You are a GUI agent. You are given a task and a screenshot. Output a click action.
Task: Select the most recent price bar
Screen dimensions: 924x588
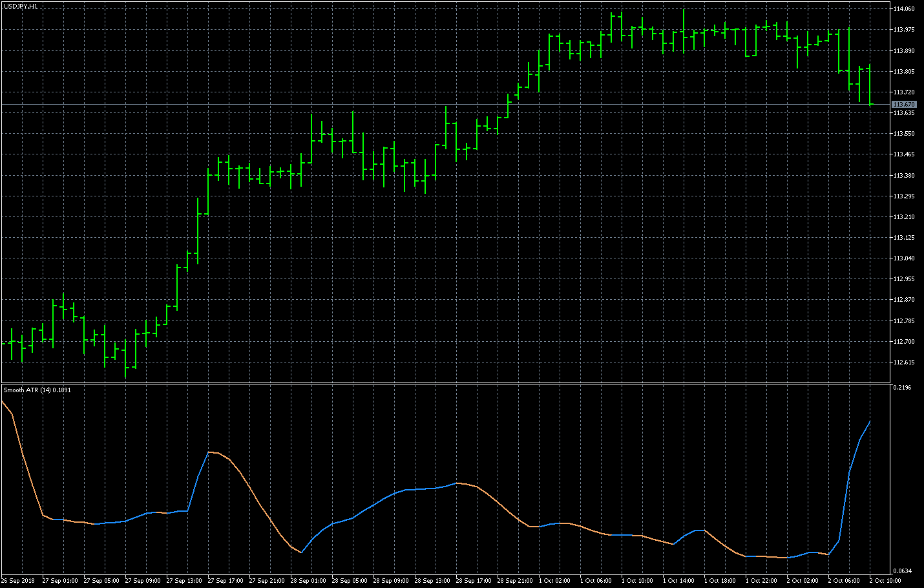(x=870, y=84)
